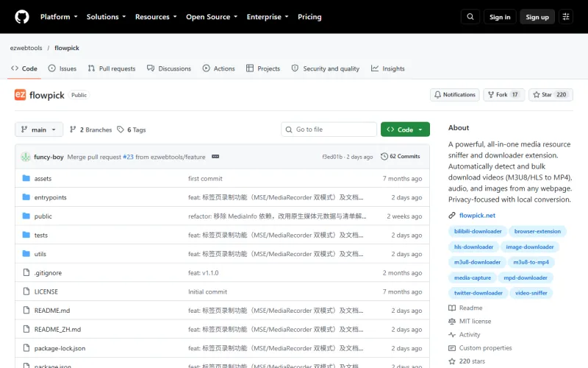Expand commit message ellipsis button
This screenshot has height=368, width=588.
pos(215,157)
